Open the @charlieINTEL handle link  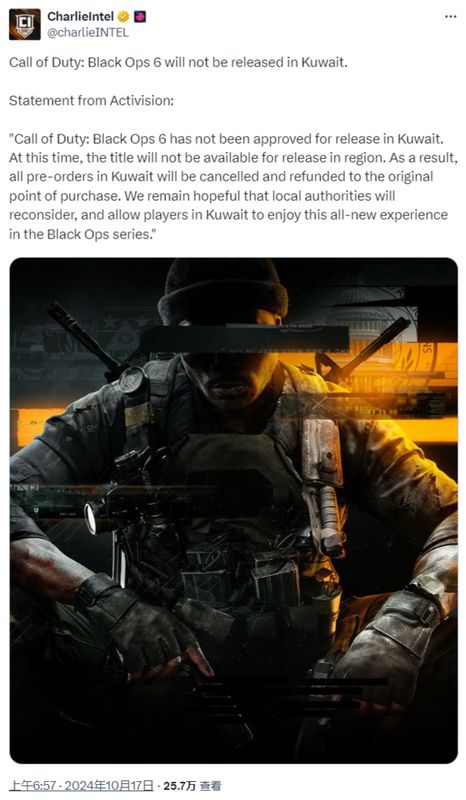coord(88,32)
